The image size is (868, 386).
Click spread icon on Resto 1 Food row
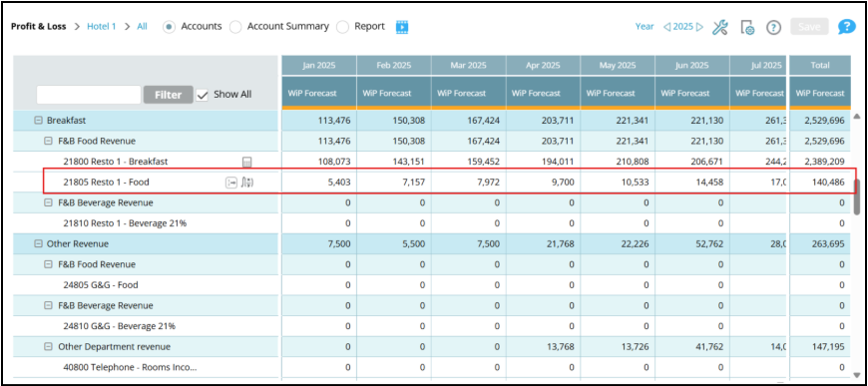coord(230,183)
